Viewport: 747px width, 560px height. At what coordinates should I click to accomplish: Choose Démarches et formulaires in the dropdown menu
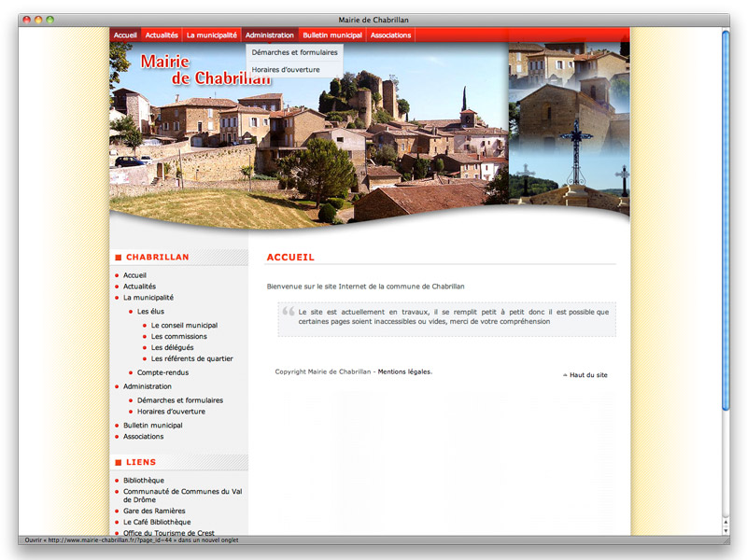coord(294,52)
